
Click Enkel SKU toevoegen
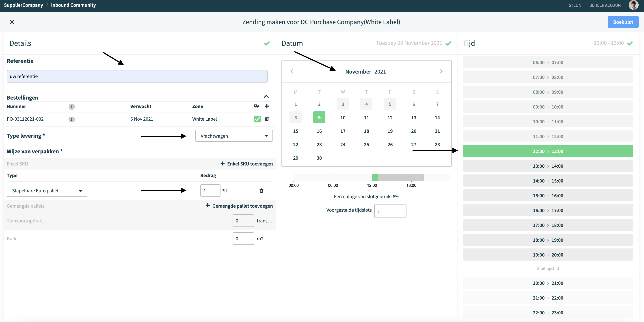(x=246, y=164)
